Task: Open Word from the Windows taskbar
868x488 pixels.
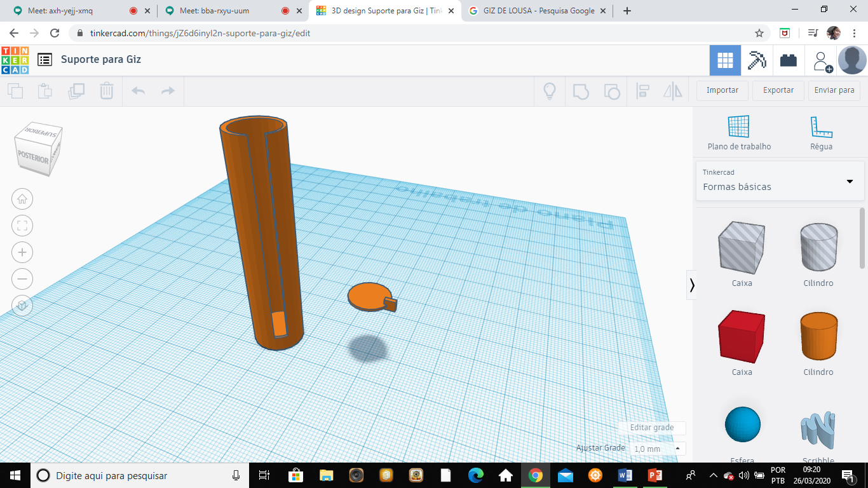Action: (625, 475)
